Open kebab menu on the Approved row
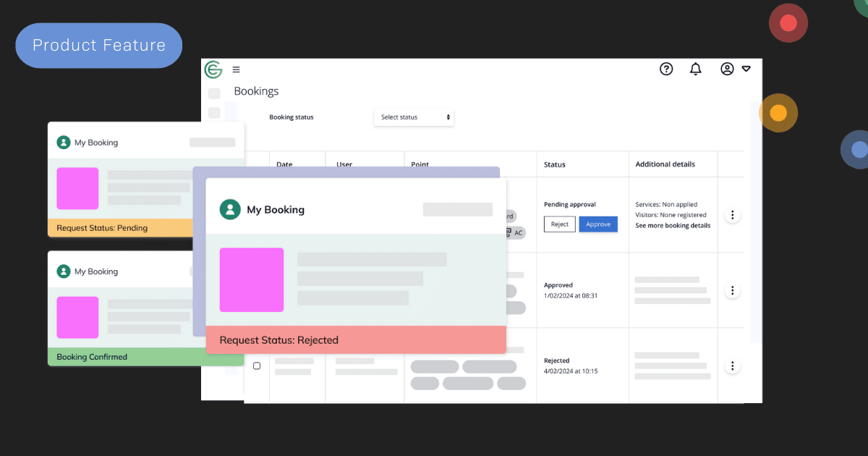This screenshot has width=868, height=456. 732,290
